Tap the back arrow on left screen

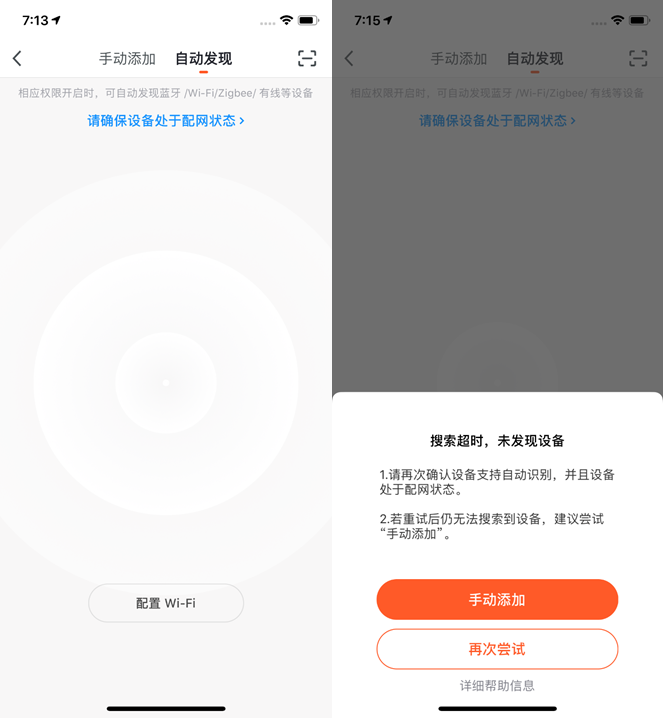pos(17,59)
